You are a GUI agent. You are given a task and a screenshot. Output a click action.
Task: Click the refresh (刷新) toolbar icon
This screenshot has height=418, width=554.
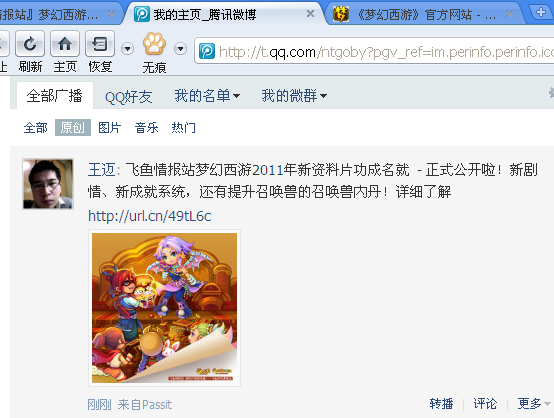point(30,44)
